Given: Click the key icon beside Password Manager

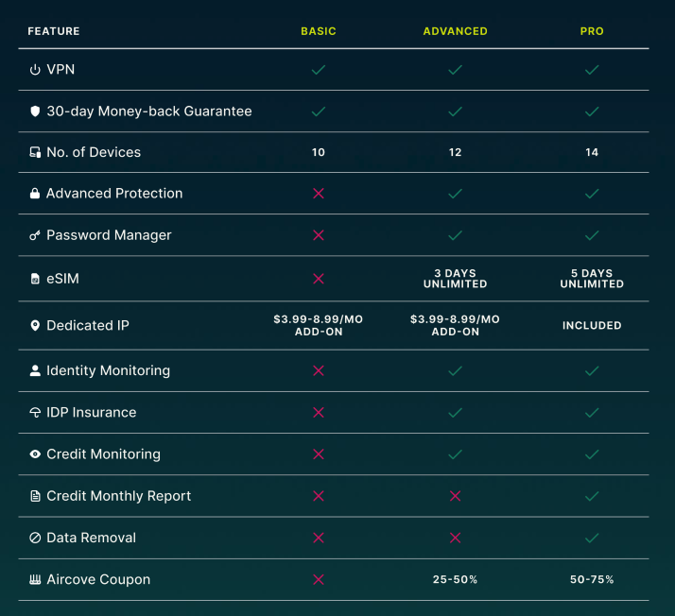Looking at the screenshot, I should click(35, 235).
